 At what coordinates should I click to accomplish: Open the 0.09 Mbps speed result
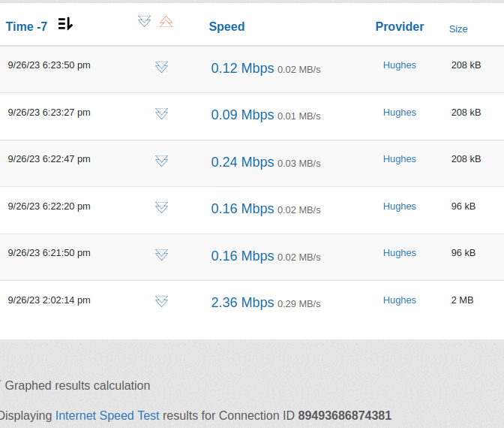[x=242, y=115]
